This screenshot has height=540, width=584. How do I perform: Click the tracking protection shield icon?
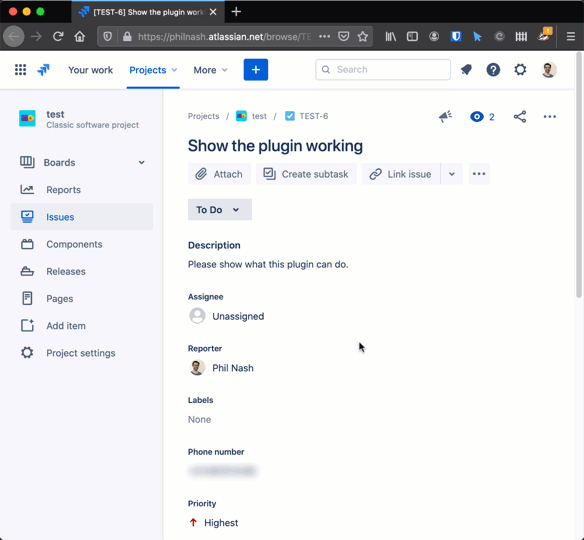coord(108,36)
